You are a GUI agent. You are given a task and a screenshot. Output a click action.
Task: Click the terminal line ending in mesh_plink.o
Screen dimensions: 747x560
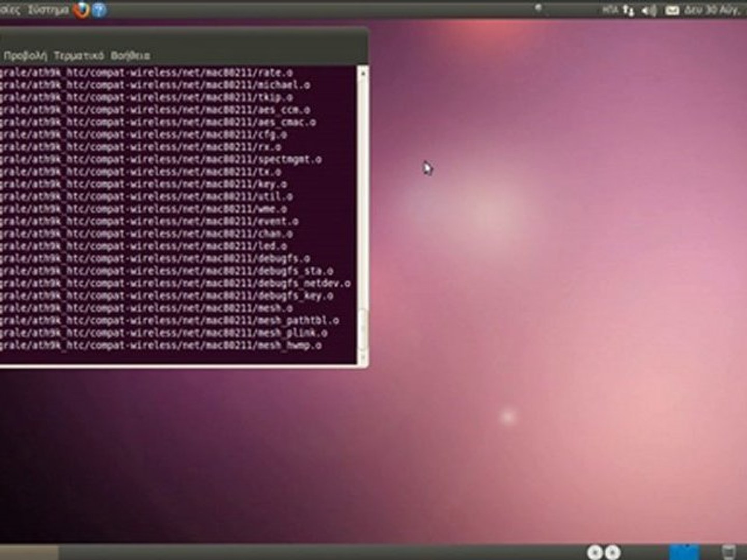click(164, 333)
